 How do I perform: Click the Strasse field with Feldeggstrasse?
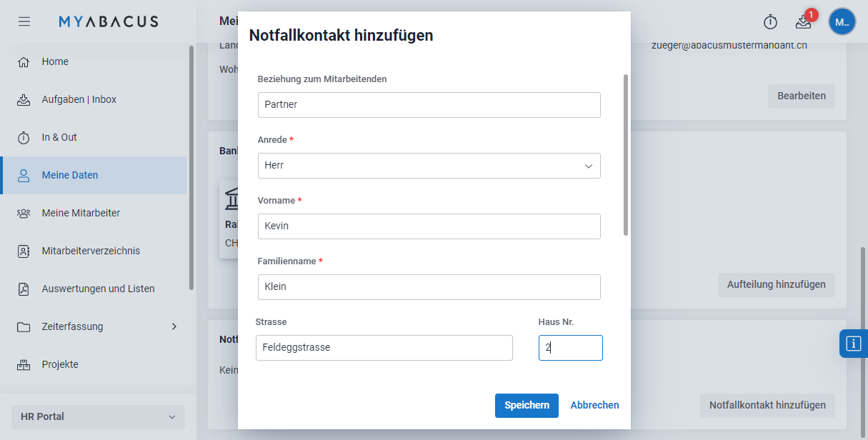pos(384,348)
